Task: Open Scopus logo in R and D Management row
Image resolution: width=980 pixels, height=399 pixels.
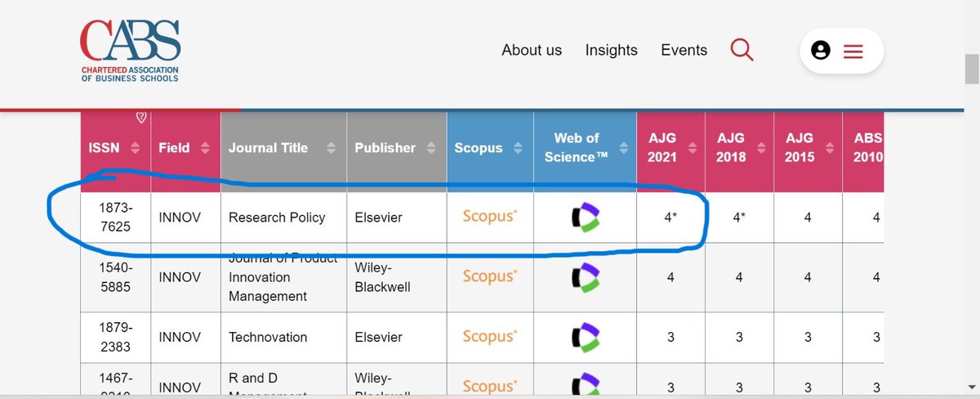Action: 490,386
